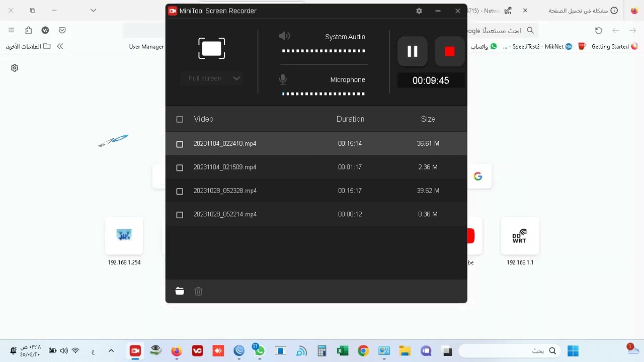Show more bookmarks with the double chevron
This screenshot has height=362, width=644.
click(x=60, y=46)
